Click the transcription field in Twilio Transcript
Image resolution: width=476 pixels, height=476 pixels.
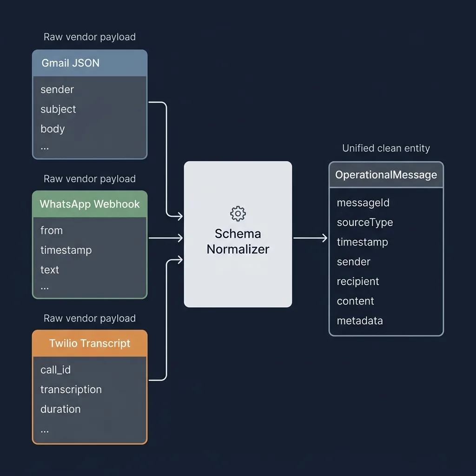pos(71,390)
